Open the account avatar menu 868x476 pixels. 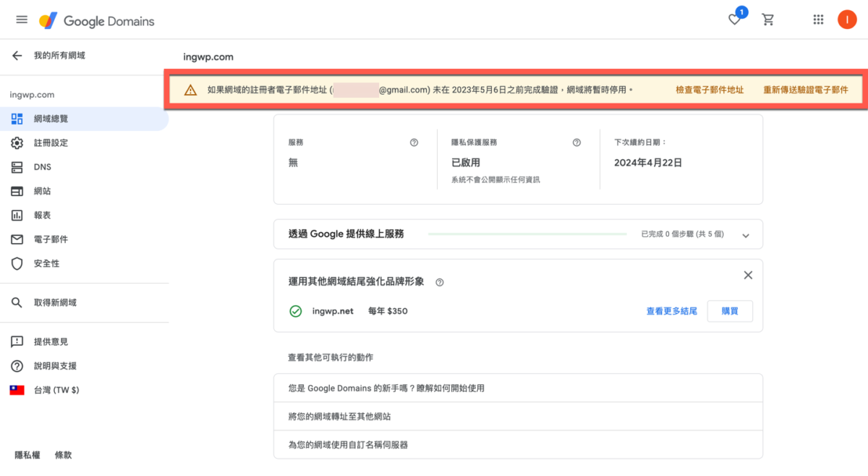847,20
